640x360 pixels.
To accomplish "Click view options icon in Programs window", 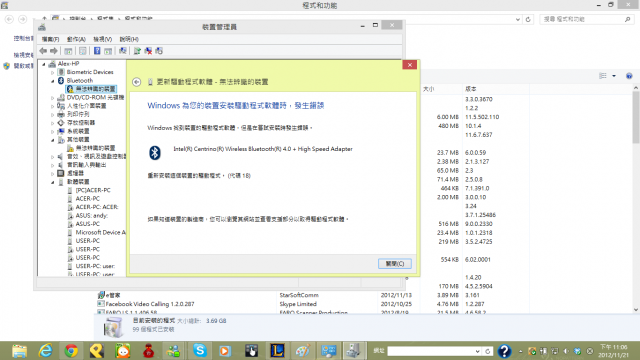I will coord(602,76).
